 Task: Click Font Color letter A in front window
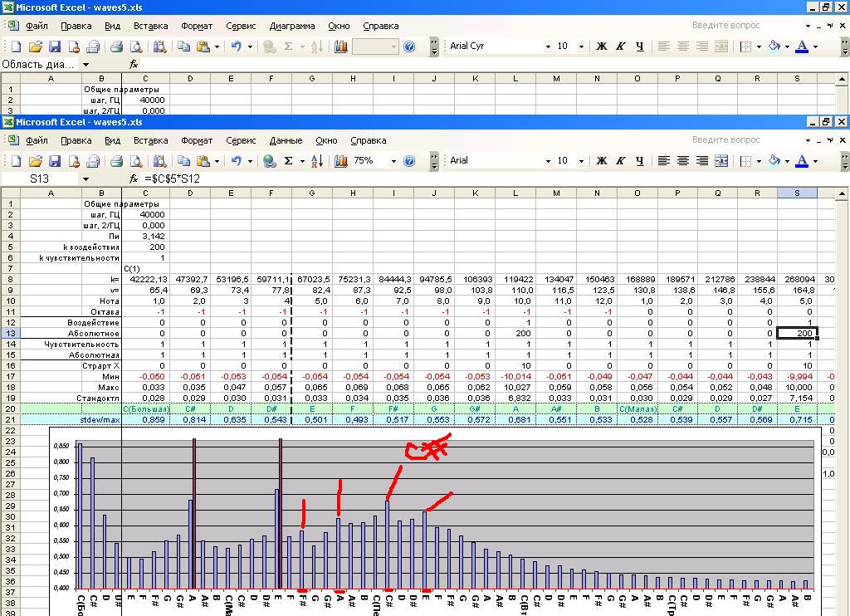(x=803, y=160)
